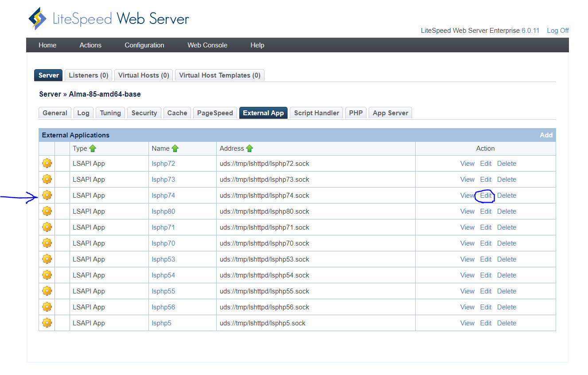
Task: Open the Tuning sub-tab
Action: [110, 113]
